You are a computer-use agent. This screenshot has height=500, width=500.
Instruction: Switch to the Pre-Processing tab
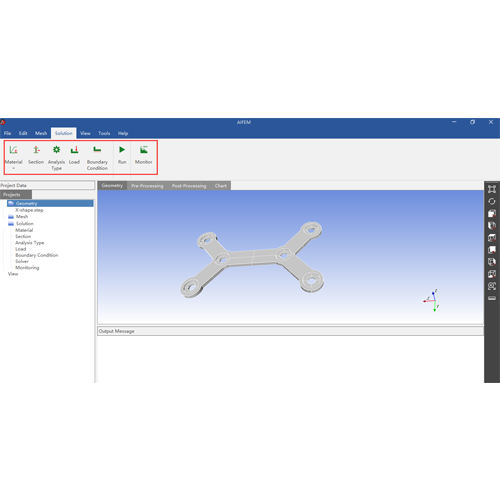147,186
